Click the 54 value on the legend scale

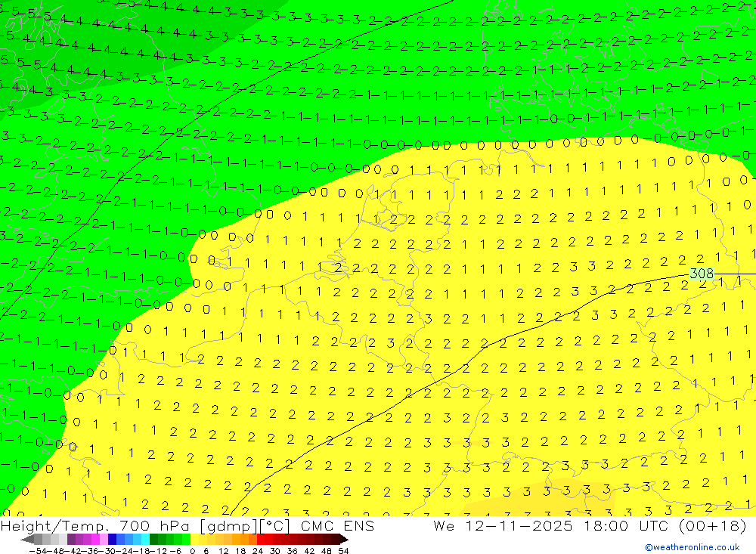(343, 551)
